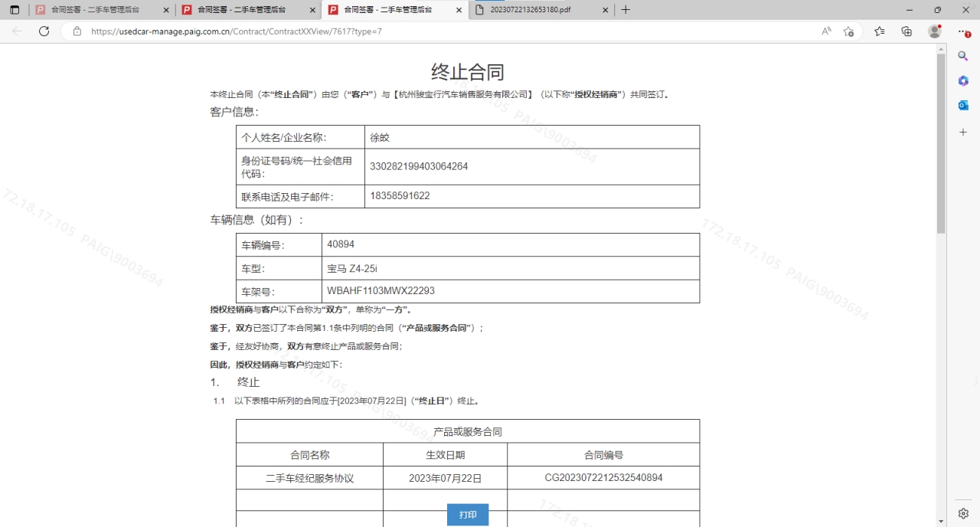This screenshot has width=980, height=527.
Task: Click the 合同编号 column header
Action: click(x=603, y=454)
